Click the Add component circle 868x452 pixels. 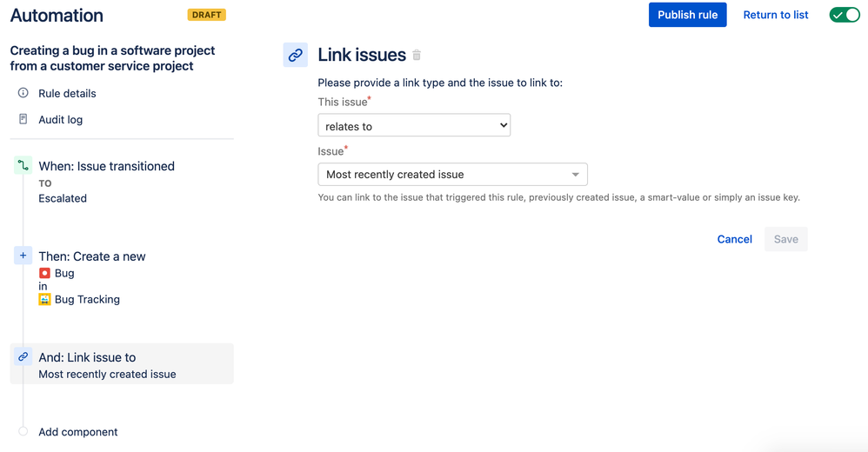pyautogui.click(x=23, y=431)
